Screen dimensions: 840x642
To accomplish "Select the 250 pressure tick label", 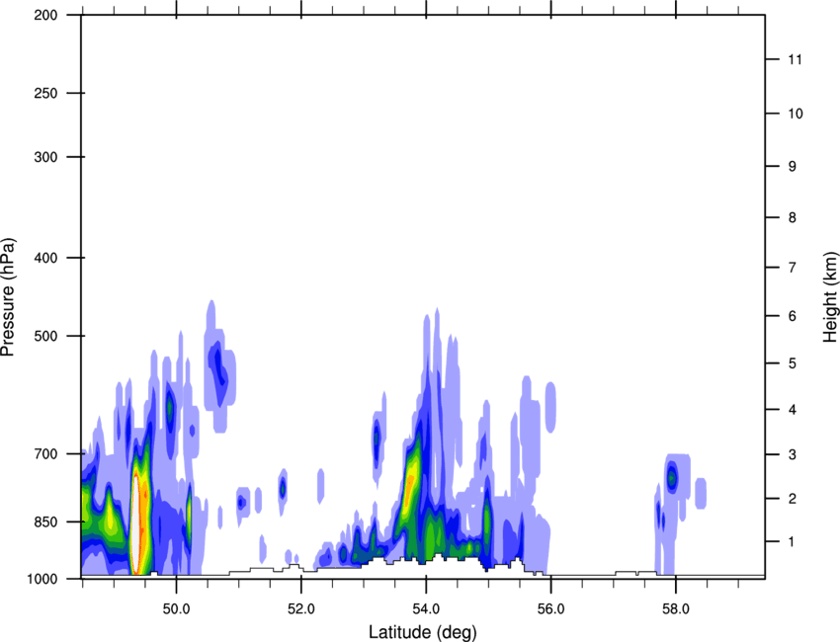I will pyautogui.click(x=45, y=93).
